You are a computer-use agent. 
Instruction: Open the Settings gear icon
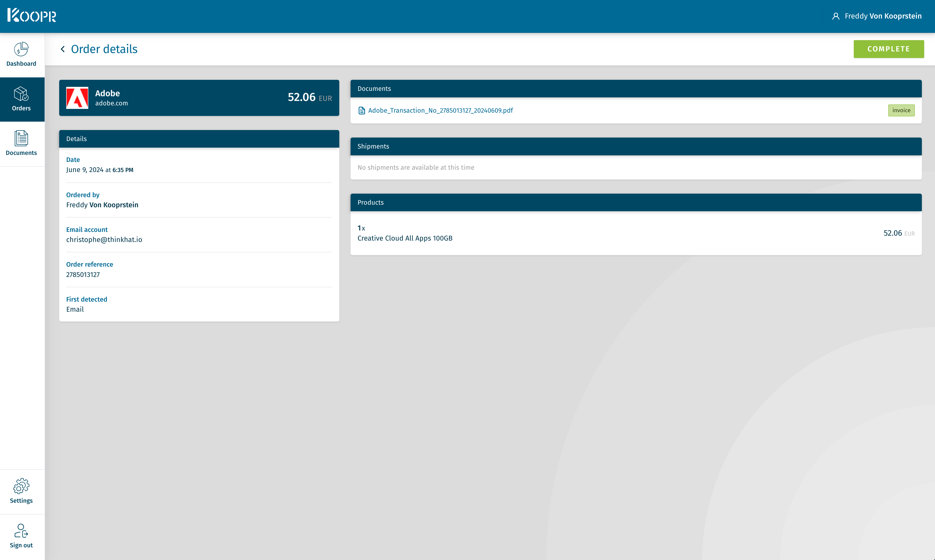pos(21,486)
